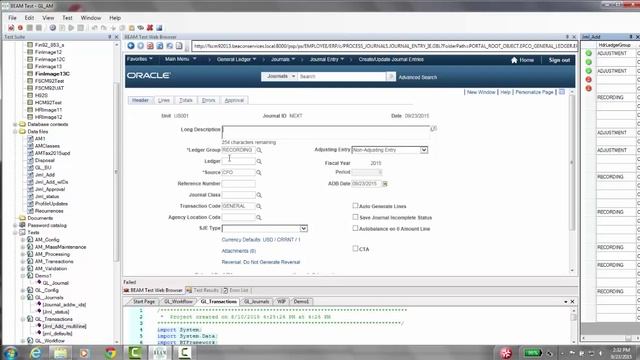Open the Test menu
This screenshot has width=640, height=360.
(x=67, y=18)
